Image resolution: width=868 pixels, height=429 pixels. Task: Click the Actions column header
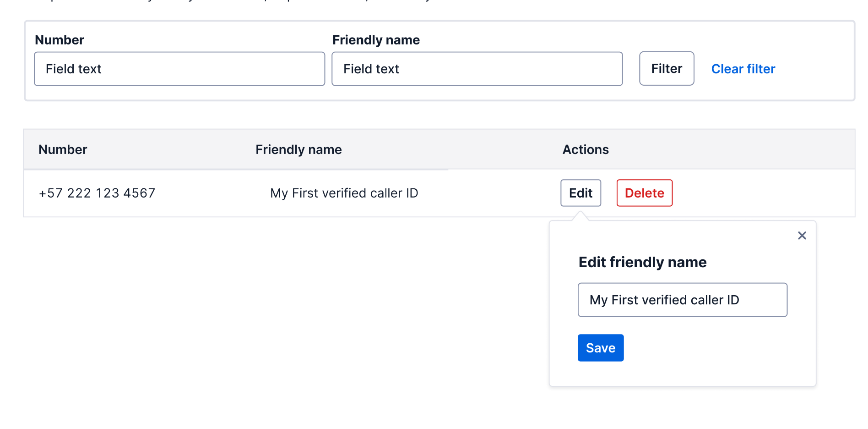[586, 149]
